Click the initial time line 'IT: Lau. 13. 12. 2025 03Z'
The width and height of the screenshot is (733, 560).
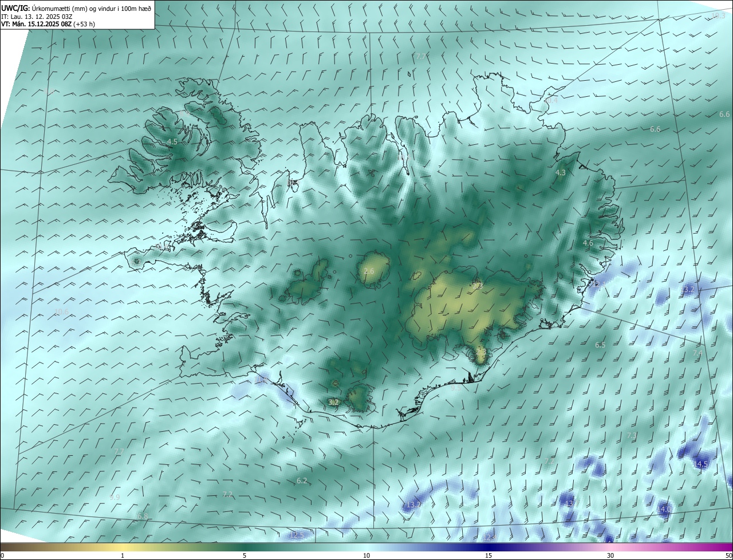click(36, 16)
